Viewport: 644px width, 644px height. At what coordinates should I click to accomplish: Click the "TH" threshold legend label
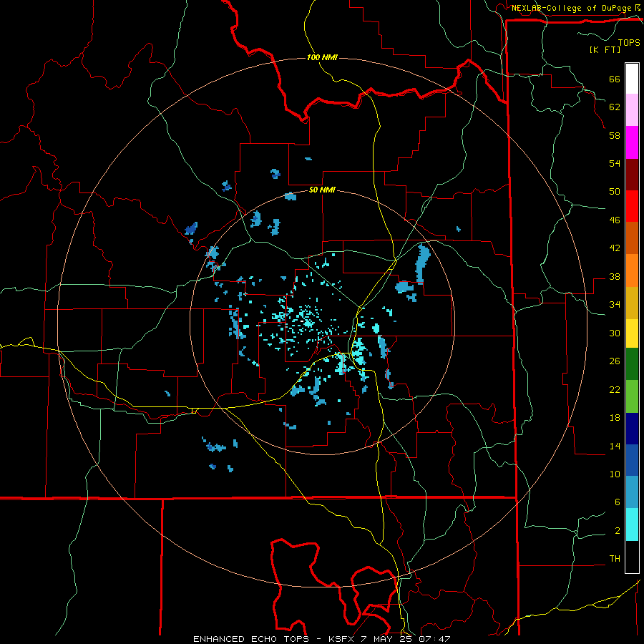(x=615, y=559)
